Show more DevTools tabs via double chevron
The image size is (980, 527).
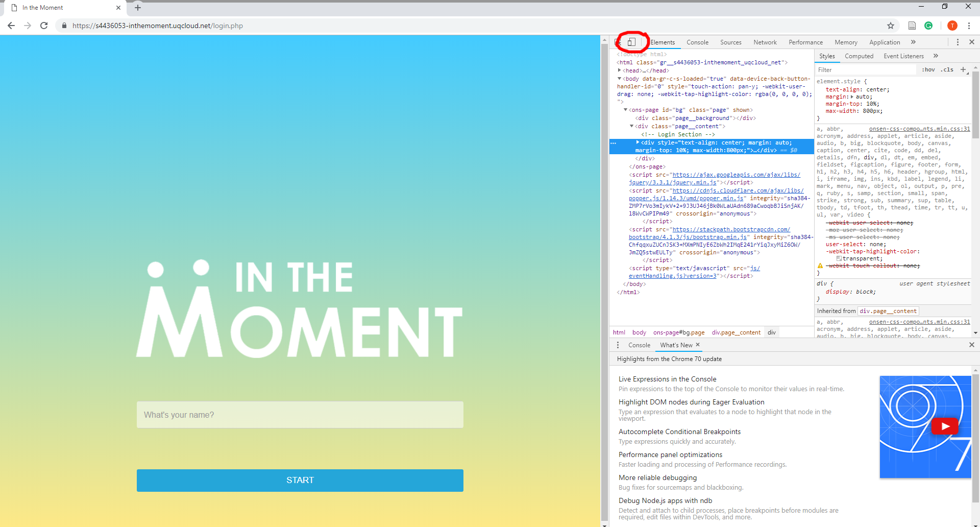(913, 42)
